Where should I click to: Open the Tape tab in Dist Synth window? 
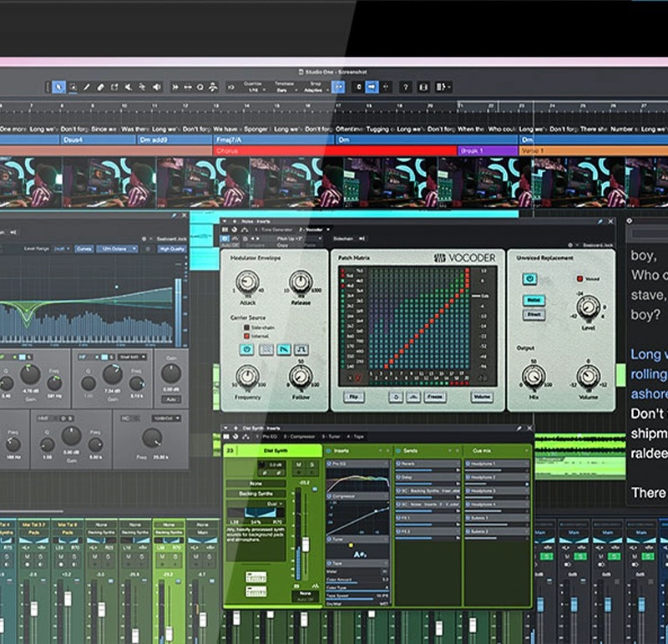pyautogui.click(x=356, y=437)
